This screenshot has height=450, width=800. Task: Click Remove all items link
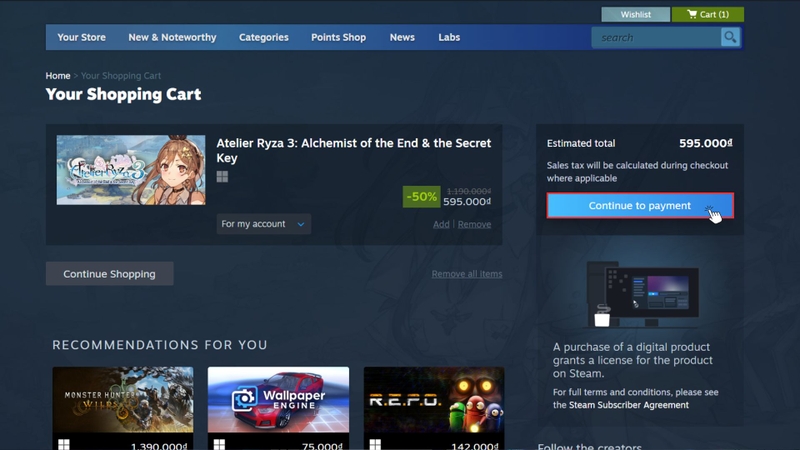(x=467, y=274)
